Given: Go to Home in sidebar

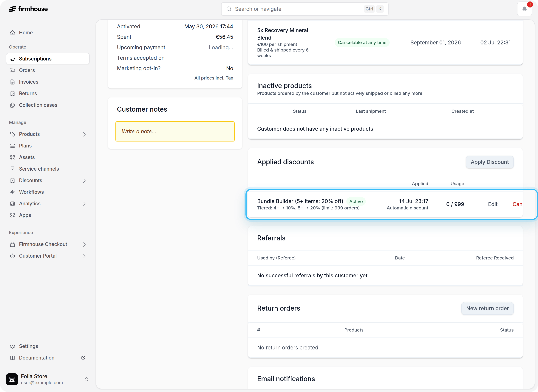Looking at the screenshot, I should tap(48, 32).
